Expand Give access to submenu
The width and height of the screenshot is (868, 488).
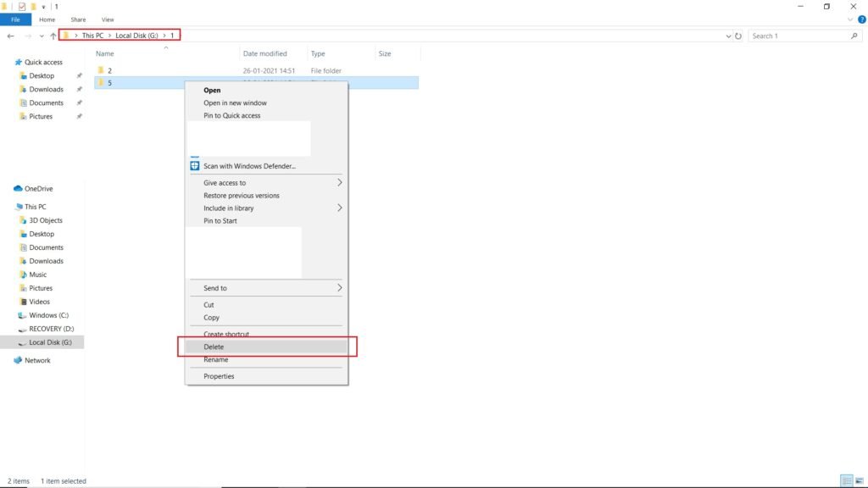tap(265, 183)
